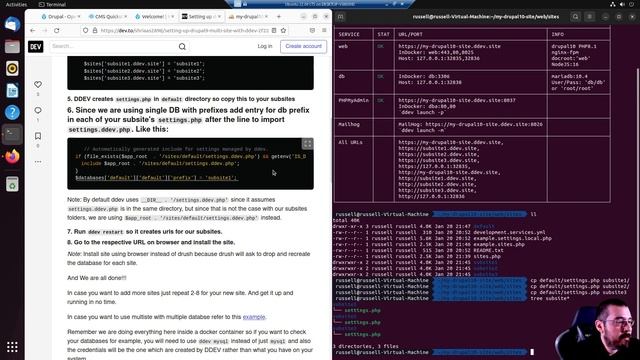Switch to the 'Welcome!' browser tab
640x360 pixels.
(x=155, y=17)
